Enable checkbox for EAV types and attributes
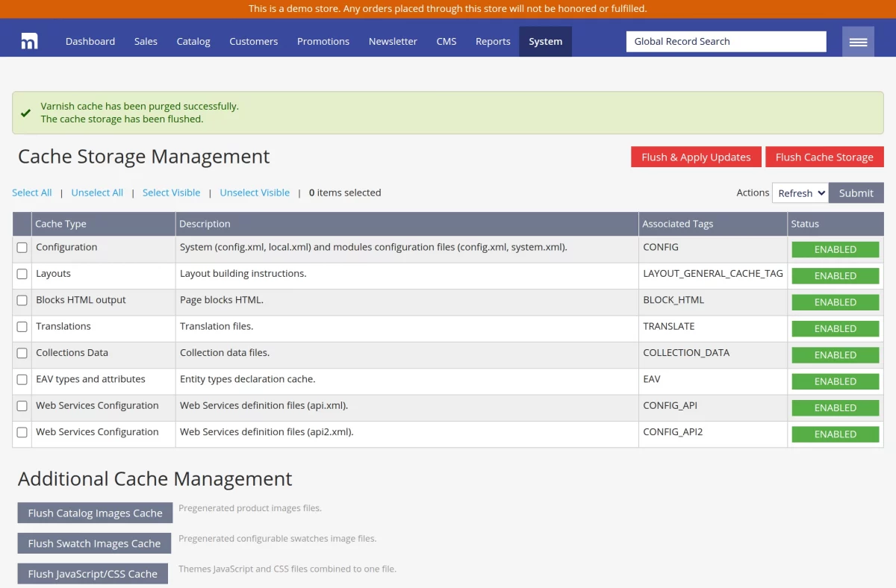Screen dimensions: 896x588 [22, 379]
